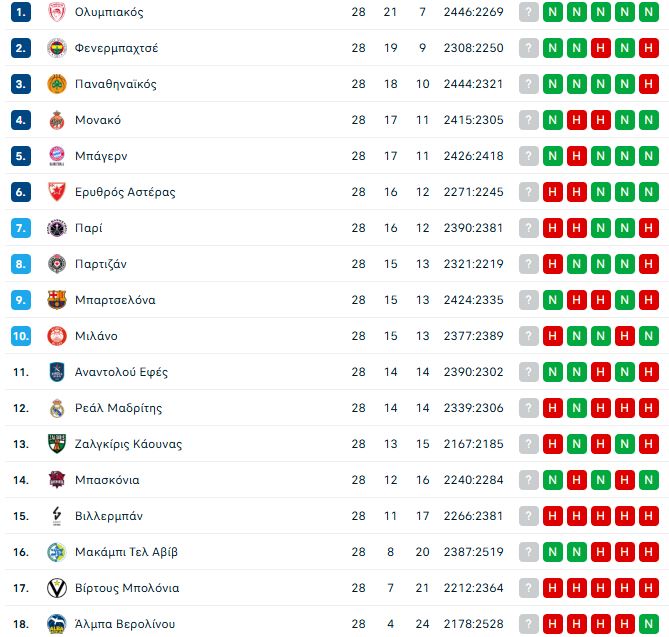This screenshot has height=637, width=669.
Task: Click the Panathinaikos green clover logo
Action: point(56,84)
